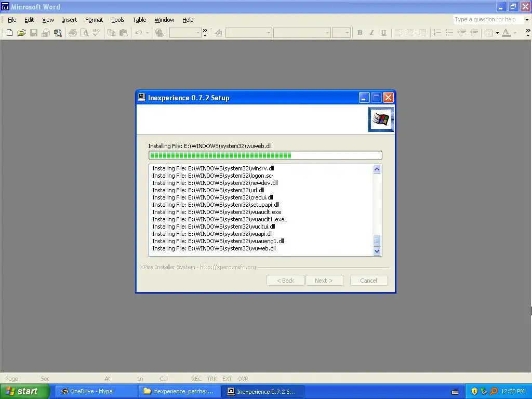This screenshot has height=399, width=532.
Task: Click the Print toolbar icon
Action: point(73,33)
